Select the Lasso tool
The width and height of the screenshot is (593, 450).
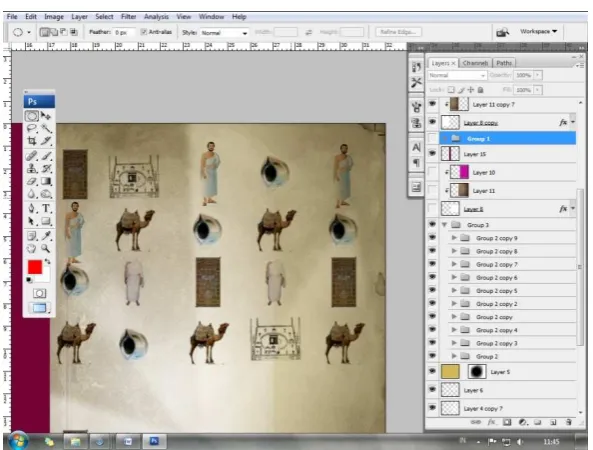click(x=31, y=128)
